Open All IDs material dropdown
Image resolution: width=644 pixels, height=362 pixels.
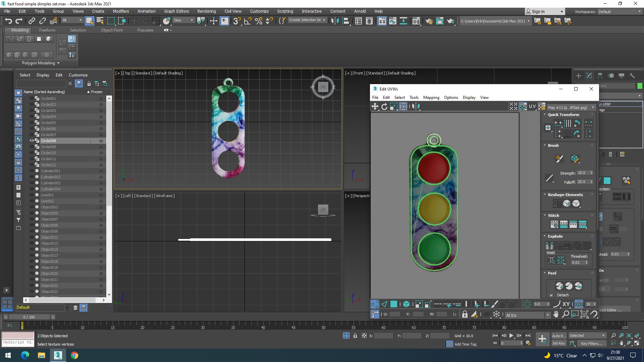(x=528, y=315)
